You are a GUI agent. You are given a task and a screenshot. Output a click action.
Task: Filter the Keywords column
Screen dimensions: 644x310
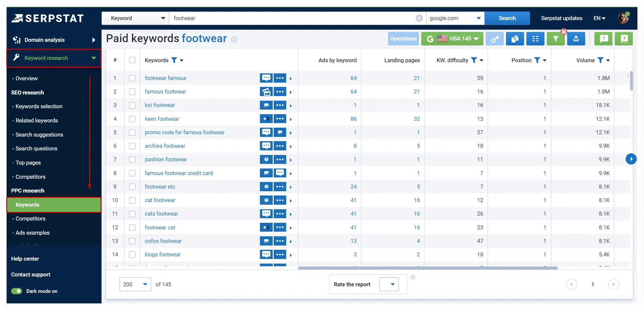click(x=174, y=60)
